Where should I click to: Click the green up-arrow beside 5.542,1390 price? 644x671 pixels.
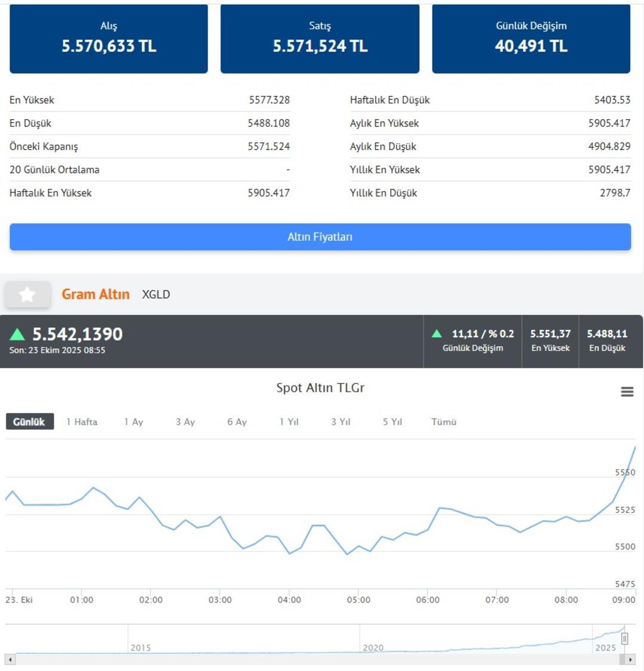pos(17,334)
